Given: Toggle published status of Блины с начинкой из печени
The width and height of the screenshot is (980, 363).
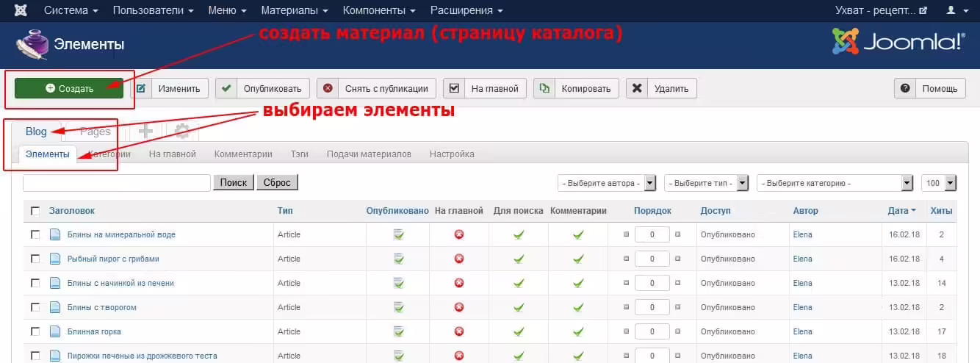Looking at the screenshot, I should 398,283.
